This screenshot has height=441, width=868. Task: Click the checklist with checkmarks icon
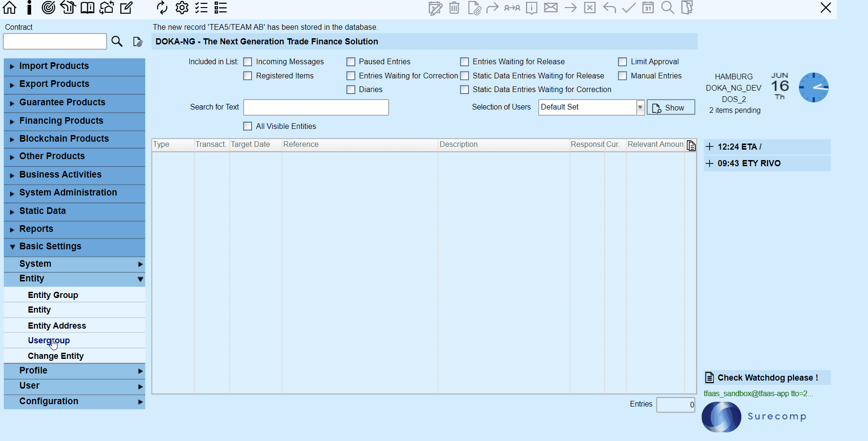pyautogui.click(x=201, y=8)
